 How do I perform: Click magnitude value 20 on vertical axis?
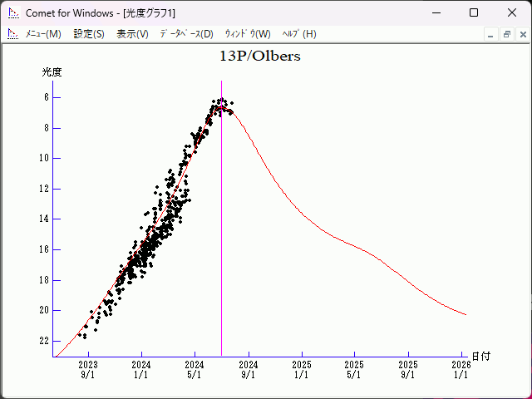[x=44, y=310]
